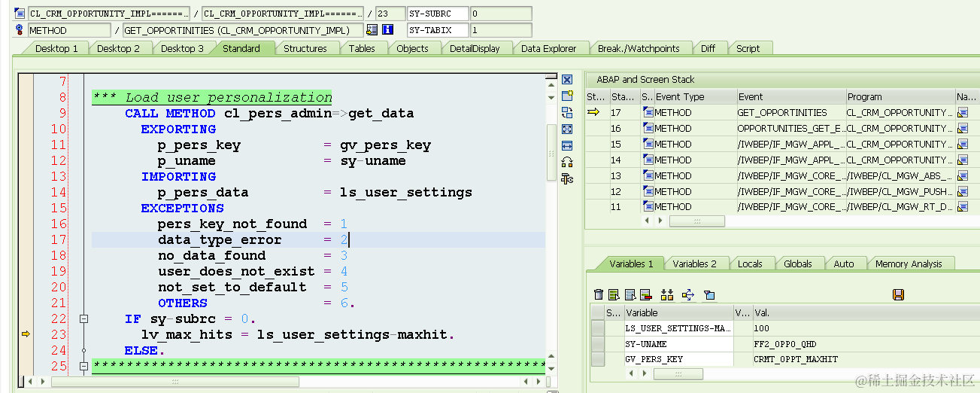Screen dimensions: 980x393
Task: Switch to Locals tab
Action: 750,264
